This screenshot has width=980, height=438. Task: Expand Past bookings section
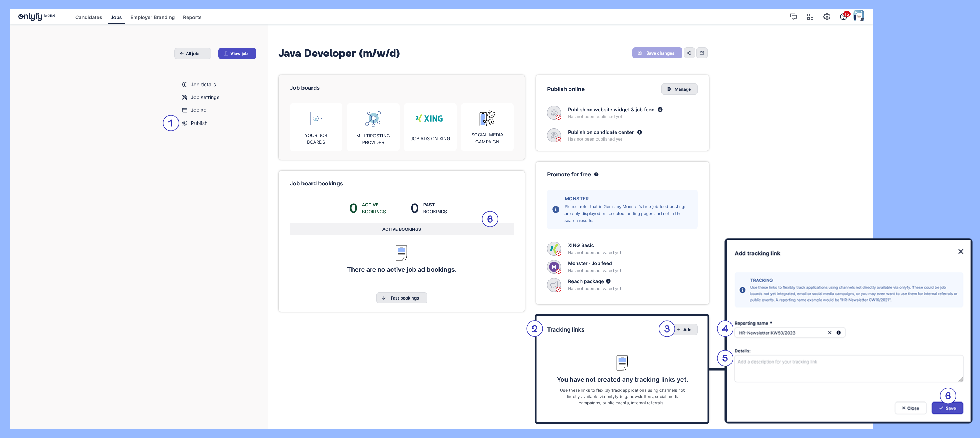(x=401, y=298)
